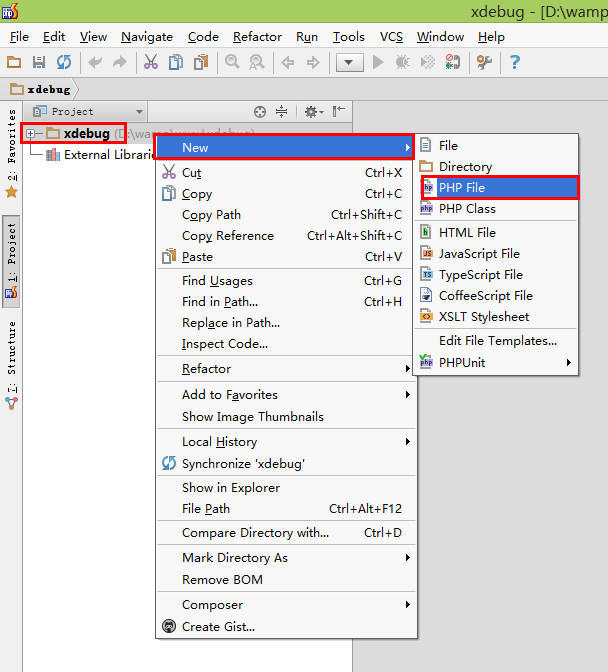
Task: Open the Project view selector dropdown
Action: point(88,112)
